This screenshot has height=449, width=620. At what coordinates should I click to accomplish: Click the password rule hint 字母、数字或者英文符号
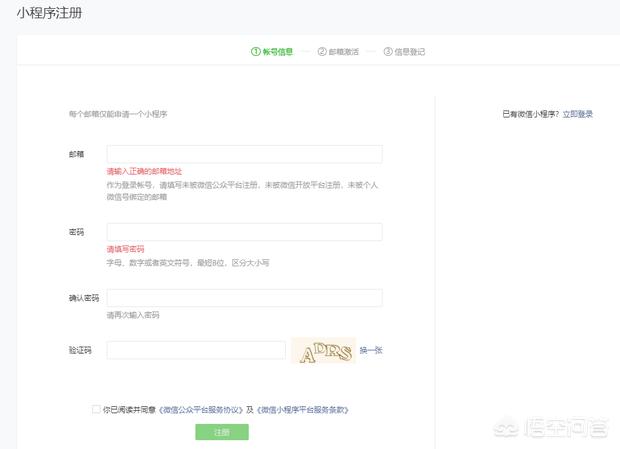pyautogui.click(x=188, y=263)
